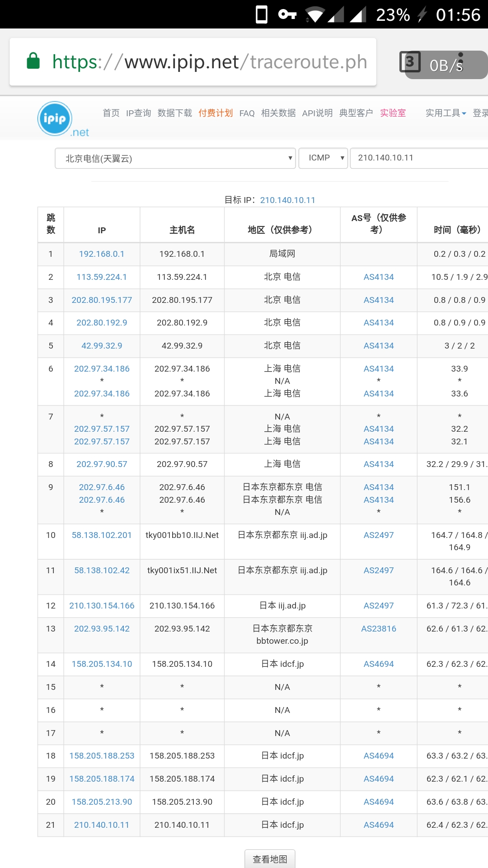Viewport: 488px width, 868px height.
Task: Open the tab counter showing 3
Action: coord(410,62)
